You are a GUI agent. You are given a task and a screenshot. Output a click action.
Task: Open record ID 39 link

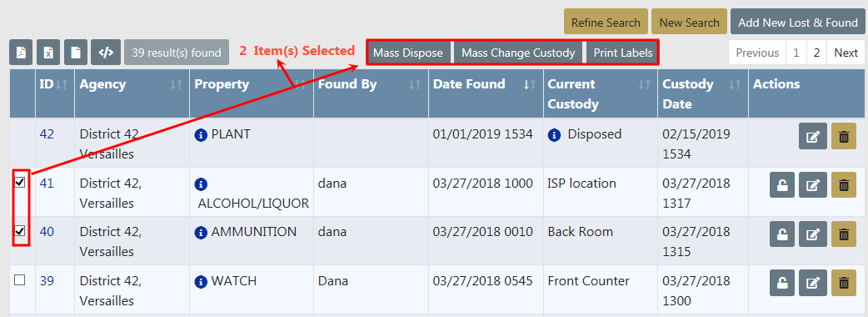coord(47,281)
